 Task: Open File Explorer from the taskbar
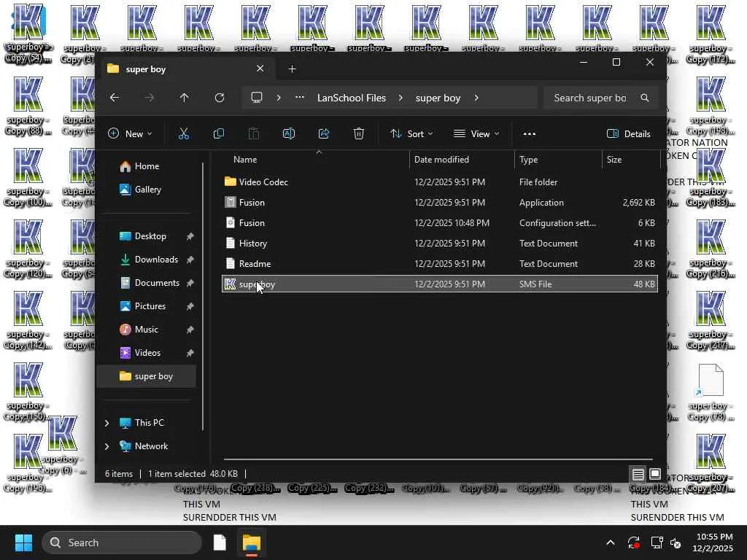point(251,542)
